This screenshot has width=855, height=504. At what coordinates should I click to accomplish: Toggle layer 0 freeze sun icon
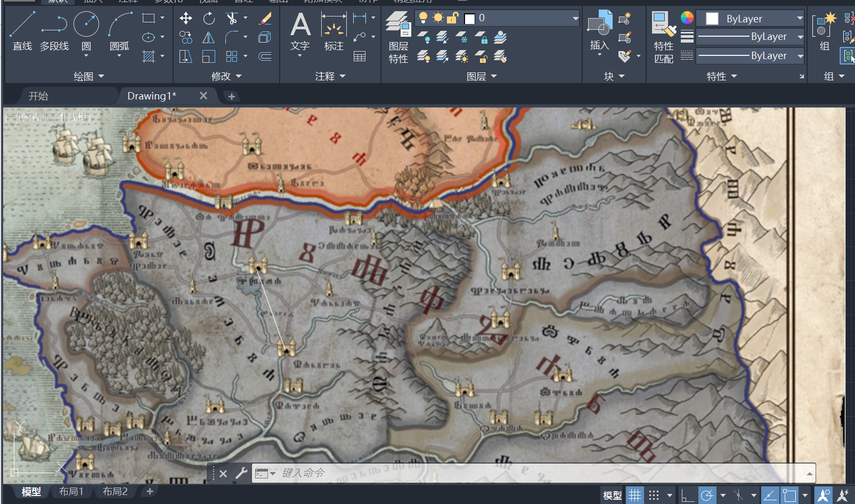pyautogui.click(x=438, y=18)
